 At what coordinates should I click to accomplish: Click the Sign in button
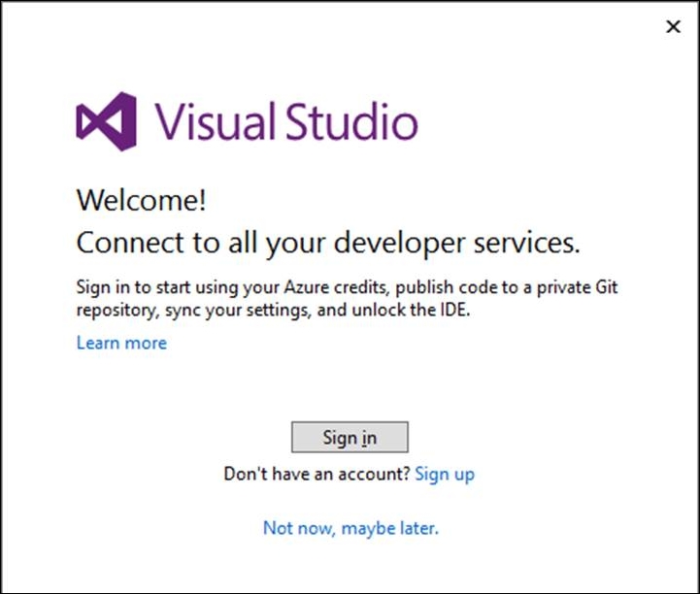click(350, 438)
